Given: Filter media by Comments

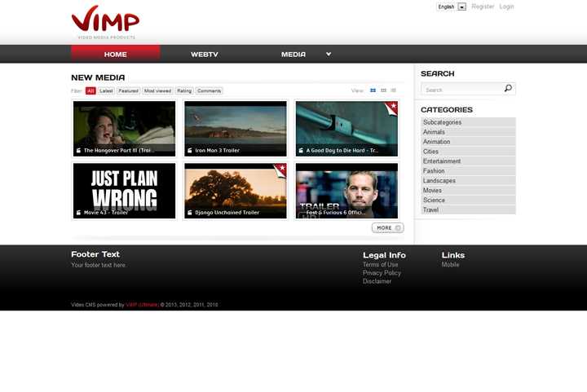Looking at the screenshot, I should point(210,91).
